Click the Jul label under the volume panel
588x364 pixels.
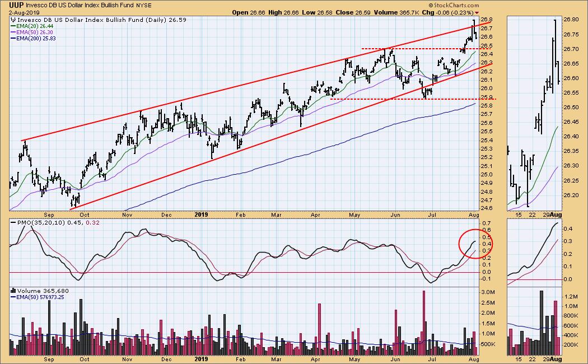point(432,359)
